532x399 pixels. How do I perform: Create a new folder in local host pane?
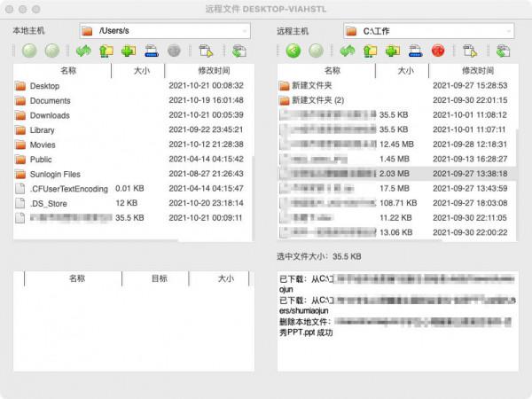point(129,51)
